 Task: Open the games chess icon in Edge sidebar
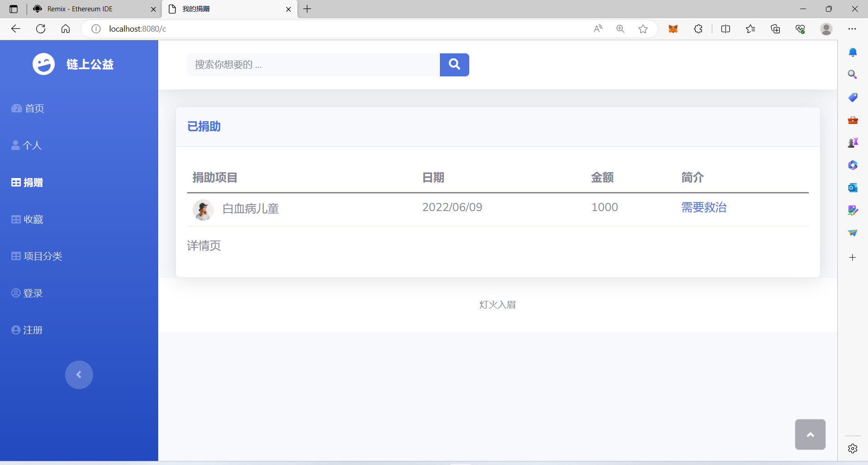pos(853,142)
